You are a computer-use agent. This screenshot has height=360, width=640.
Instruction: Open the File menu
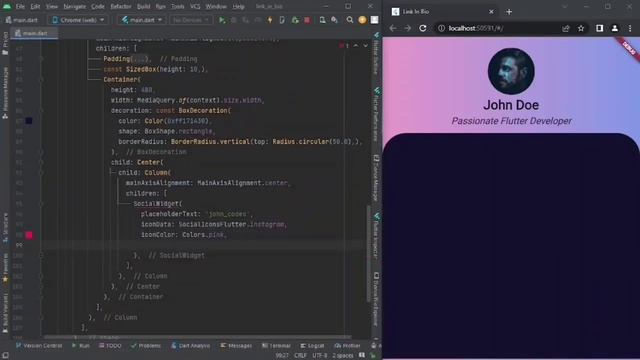[20, 7]
